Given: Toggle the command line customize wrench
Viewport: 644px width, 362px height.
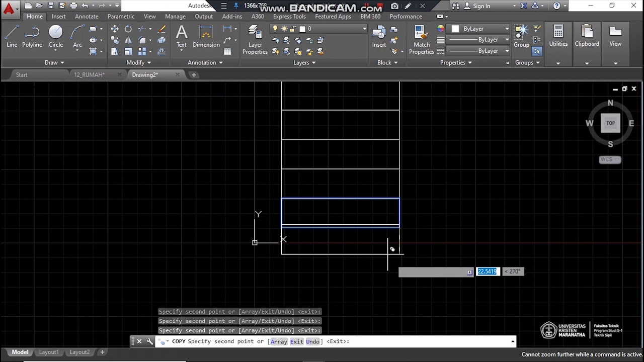Looking at the screenshot, I should [x=149, y=341].
